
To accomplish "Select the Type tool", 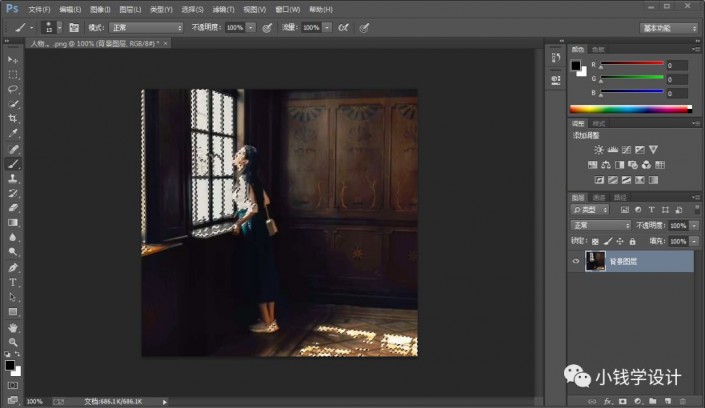I will (x=13, y=282).
